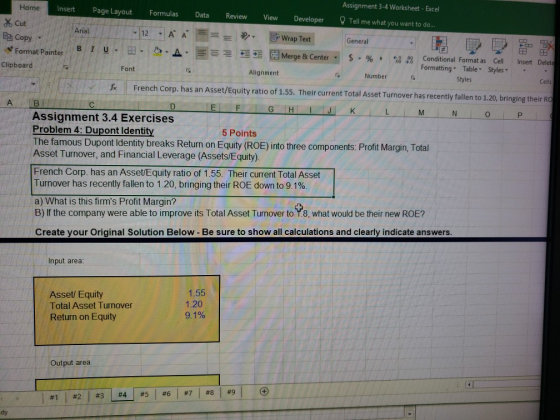Click Increase Decimal icon
Screen dimensions: 560x420
(397, 60)
